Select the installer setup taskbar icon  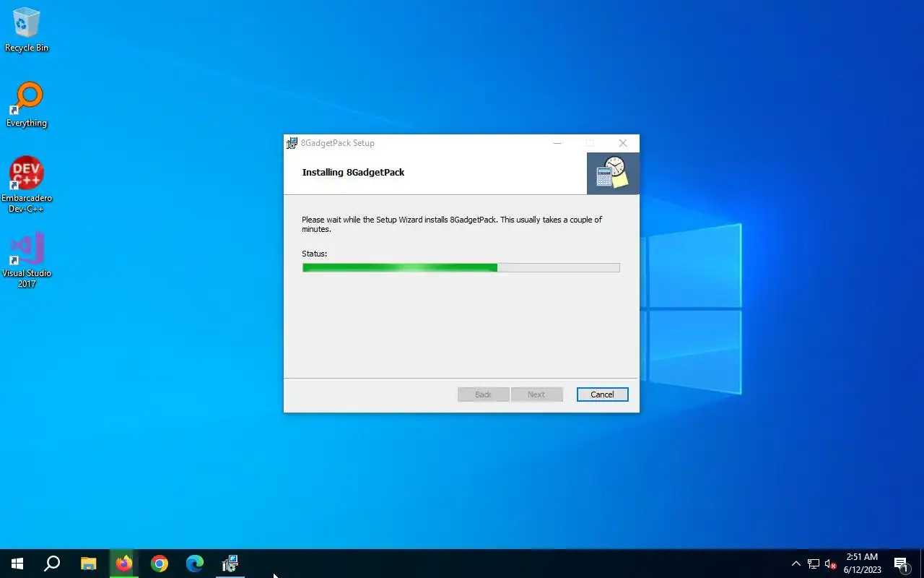tap(230, 564)
